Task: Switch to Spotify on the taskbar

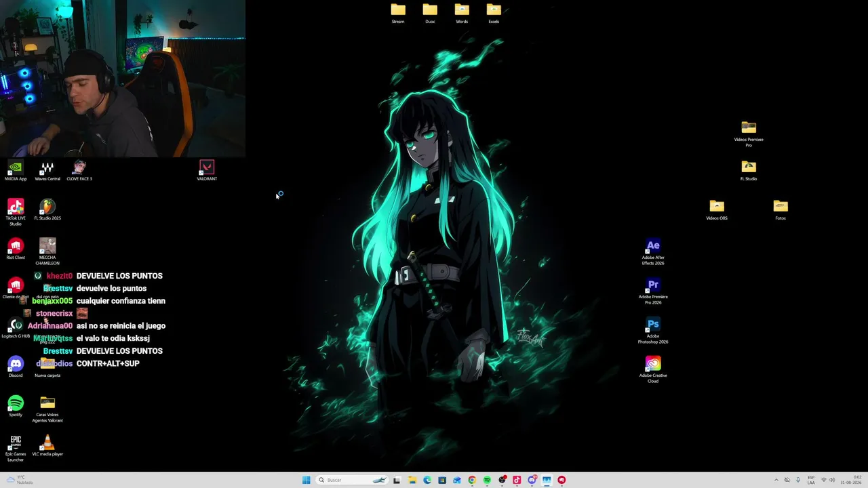Action: (487, 480)
